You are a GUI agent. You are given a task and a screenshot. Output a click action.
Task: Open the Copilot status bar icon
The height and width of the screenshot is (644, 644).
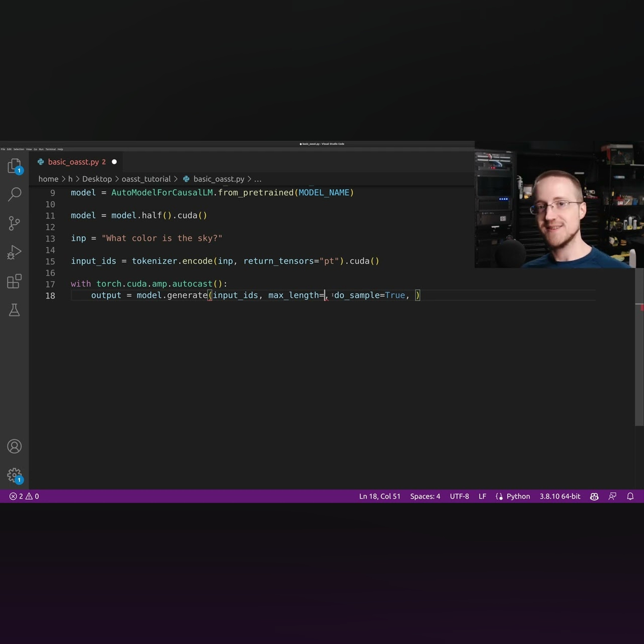point(594,496)
